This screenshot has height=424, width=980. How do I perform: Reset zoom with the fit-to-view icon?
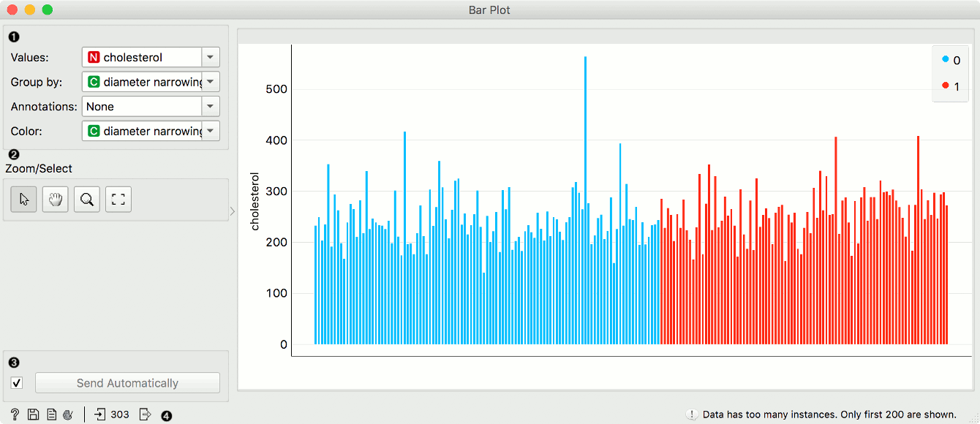118,199
